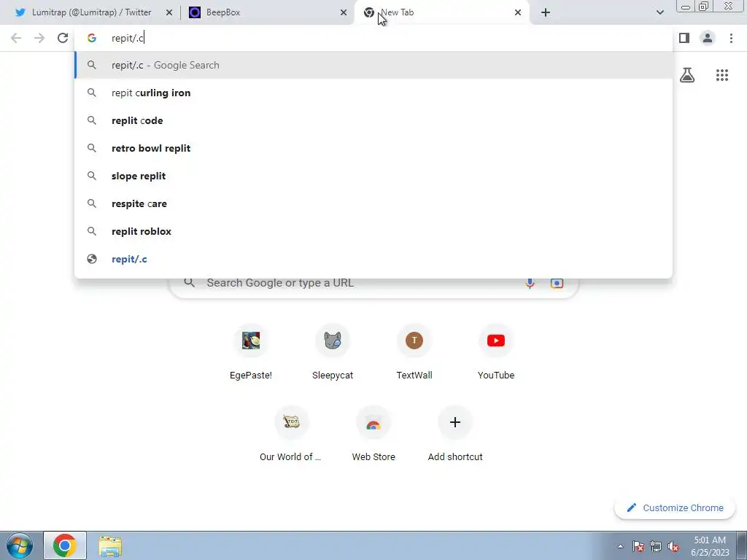The height and width of the screenshot is (560, 747).
Task: Switch to BeepBox tab
Action: (268, 12)
